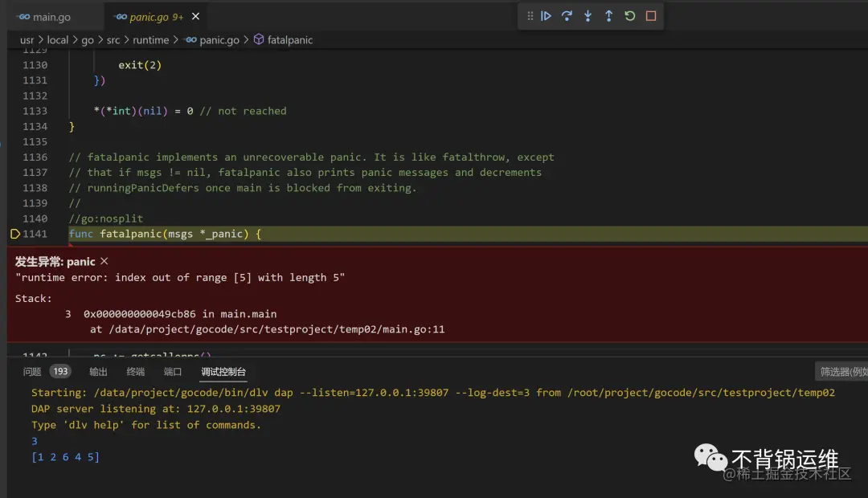Click the debug console filter input
The width and height of the screenshot is (868, 498).
[842, 372]
